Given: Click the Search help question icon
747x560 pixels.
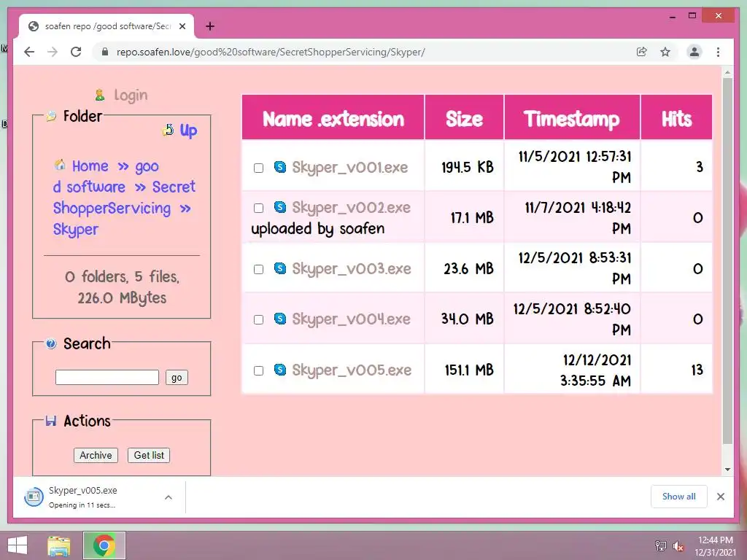Looking at the screenshot, I should (51, 343).
